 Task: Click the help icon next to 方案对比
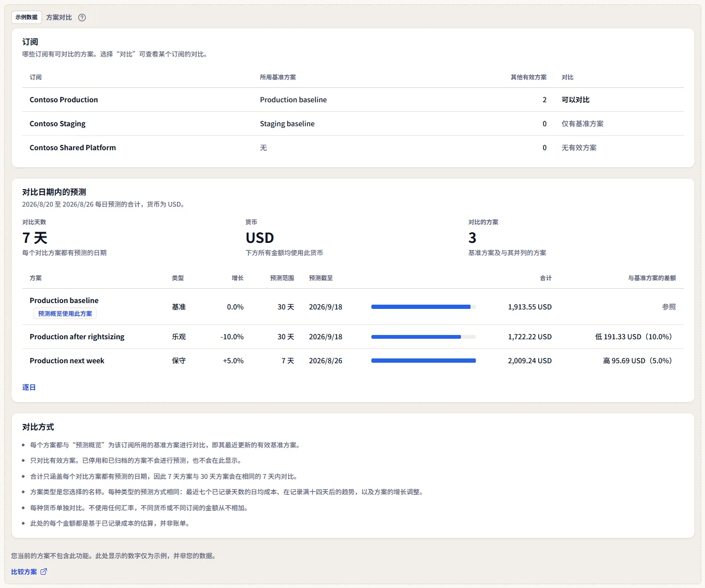pyautogui.click(x=82, y=18)
